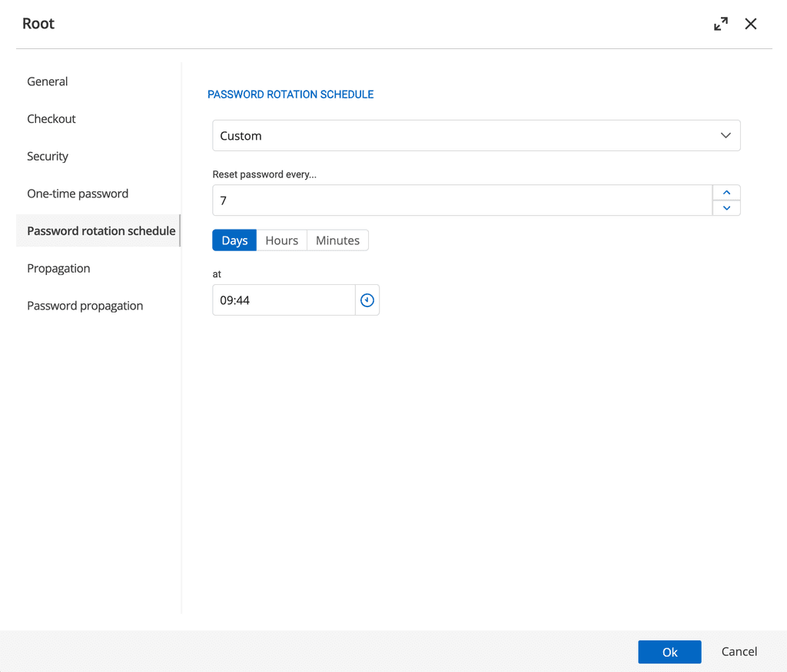
Task: Open the Password propagation section
Action: pyautogui.click(x=85, y=306)
